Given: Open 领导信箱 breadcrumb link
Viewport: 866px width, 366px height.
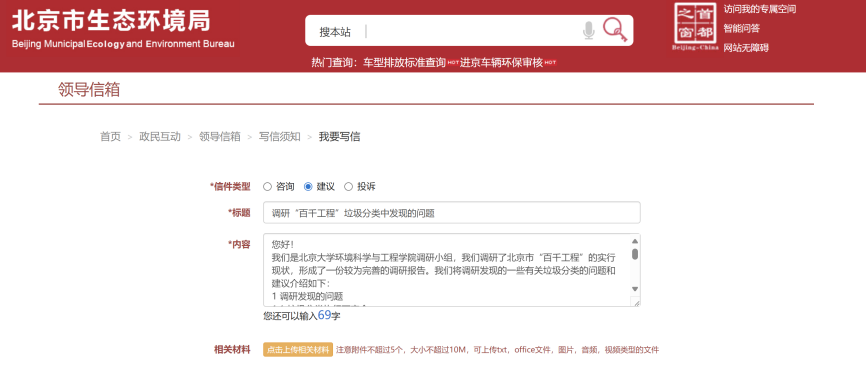Looking at the screenshot, I should coord(220,137).
